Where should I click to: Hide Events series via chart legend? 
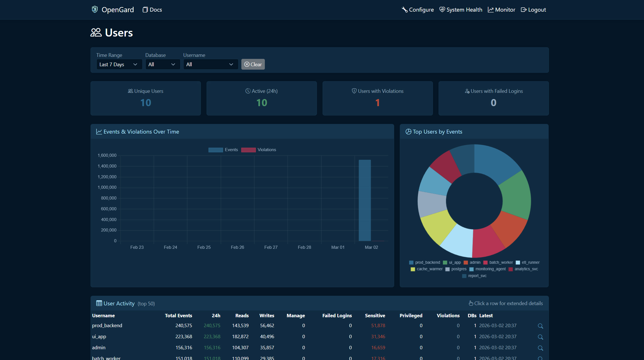pos(223,150)
